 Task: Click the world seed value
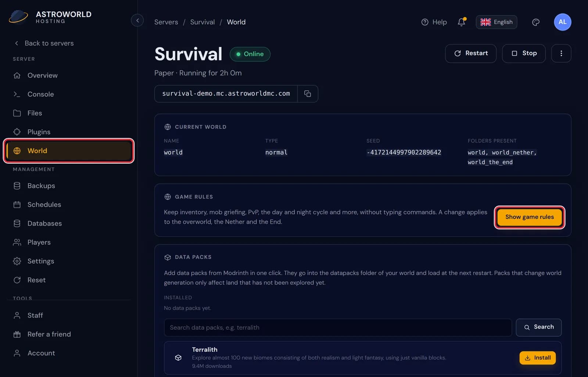coord(404,152)
